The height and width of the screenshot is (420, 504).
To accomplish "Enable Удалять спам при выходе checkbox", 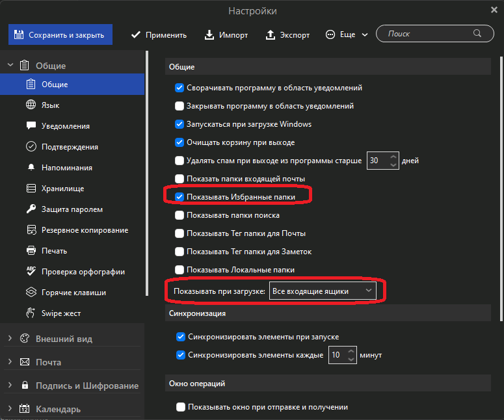I will point(179,161).
